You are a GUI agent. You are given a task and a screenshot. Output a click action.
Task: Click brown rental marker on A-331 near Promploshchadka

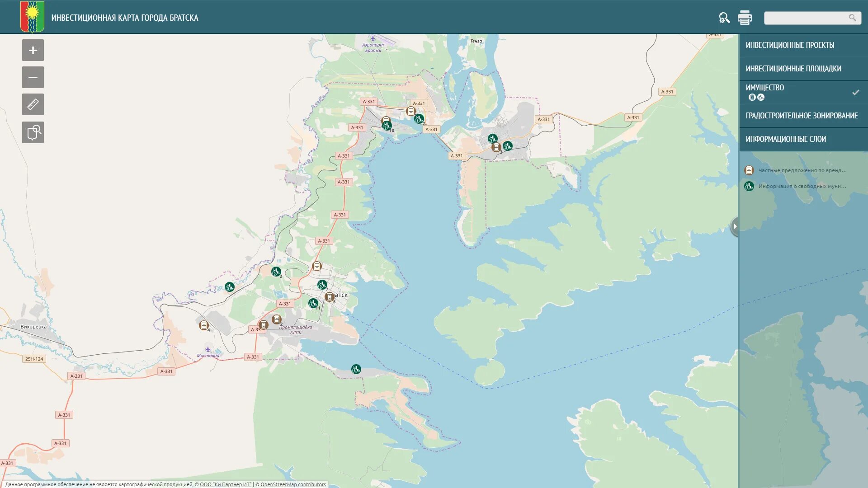pos(264,325)
